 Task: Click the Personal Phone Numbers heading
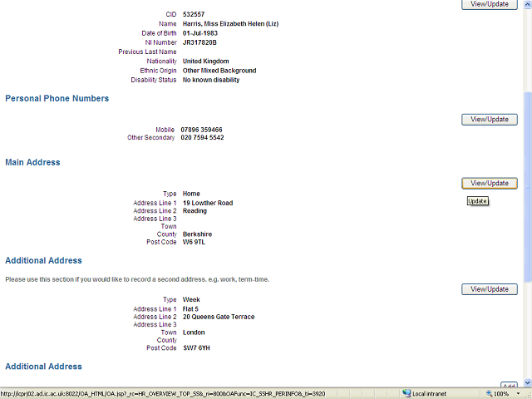pos(57,99)
